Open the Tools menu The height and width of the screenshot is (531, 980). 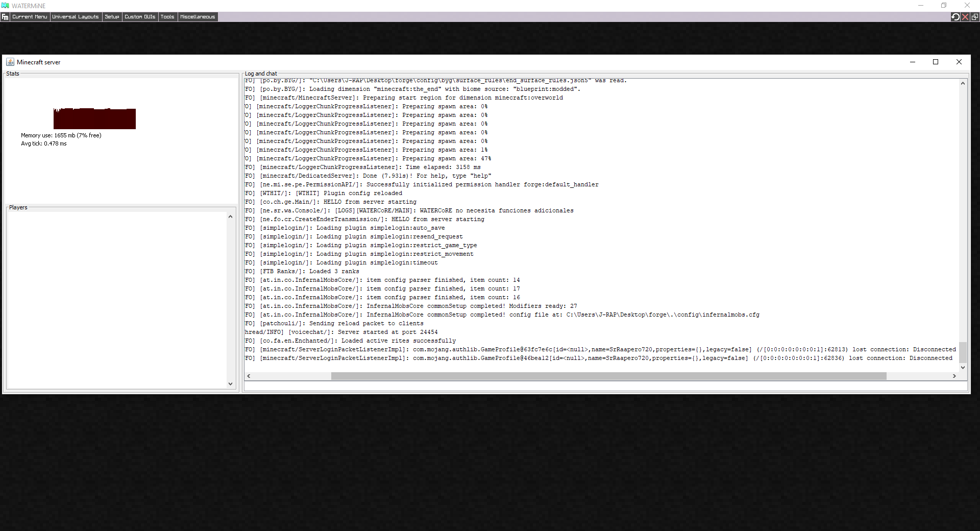[x=167, y=17]
